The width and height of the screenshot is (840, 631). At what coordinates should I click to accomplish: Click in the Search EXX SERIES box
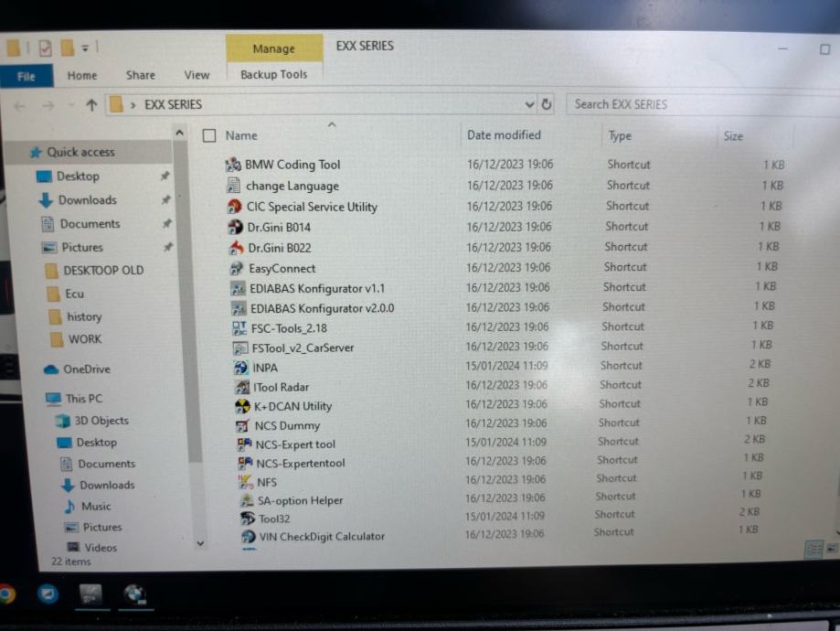coord(703,104)
